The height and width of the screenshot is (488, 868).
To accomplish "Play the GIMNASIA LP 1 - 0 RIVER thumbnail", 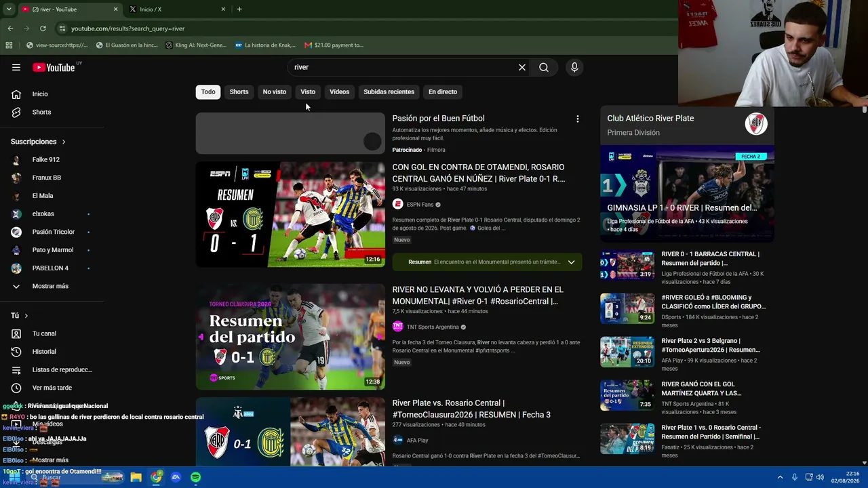I will (x=687, y=192).
